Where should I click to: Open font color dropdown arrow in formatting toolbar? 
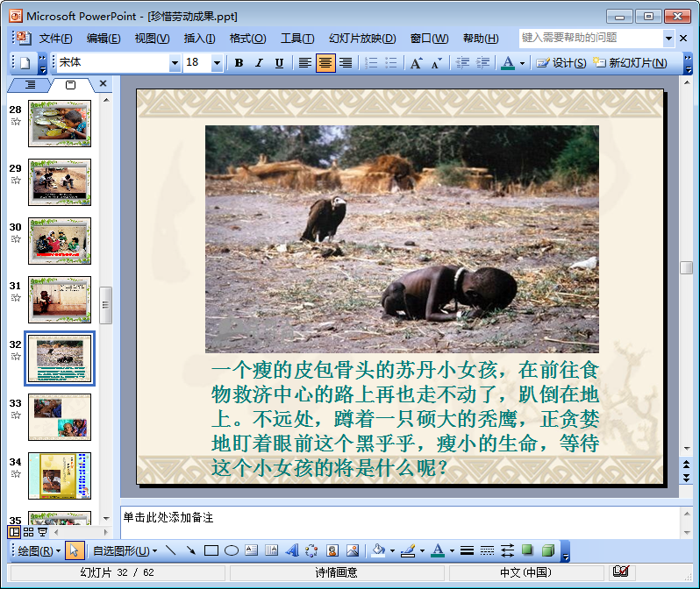522,63
